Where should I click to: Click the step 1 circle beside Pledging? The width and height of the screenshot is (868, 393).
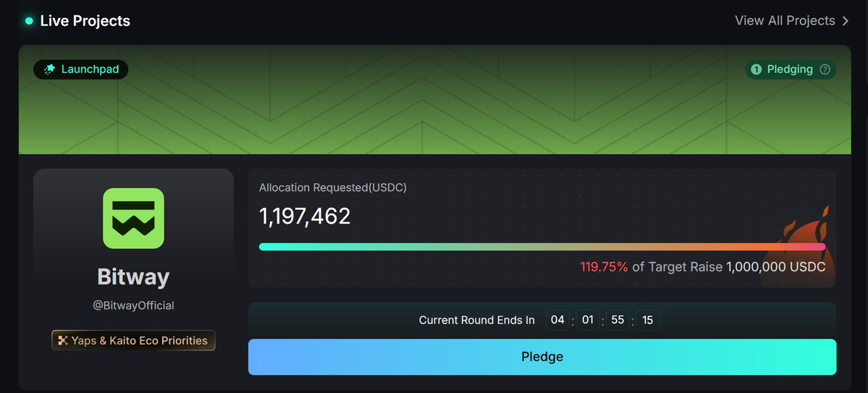(x=757, y=69)
